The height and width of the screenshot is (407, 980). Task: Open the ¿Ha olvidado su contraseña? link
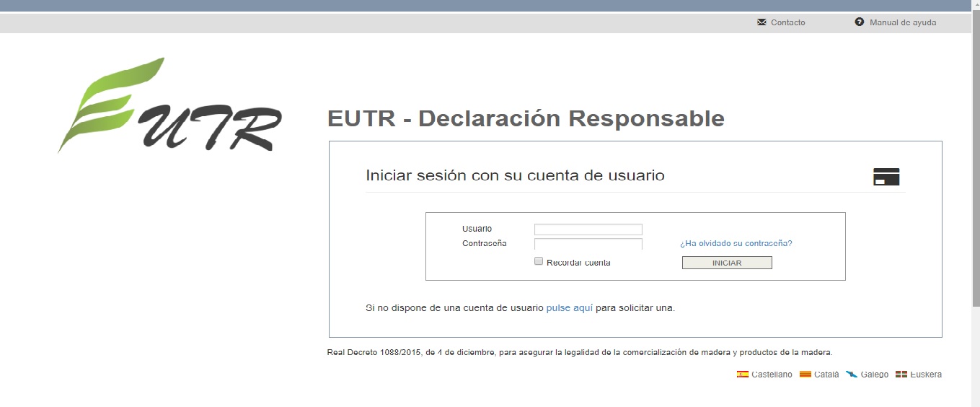point(736,243)
